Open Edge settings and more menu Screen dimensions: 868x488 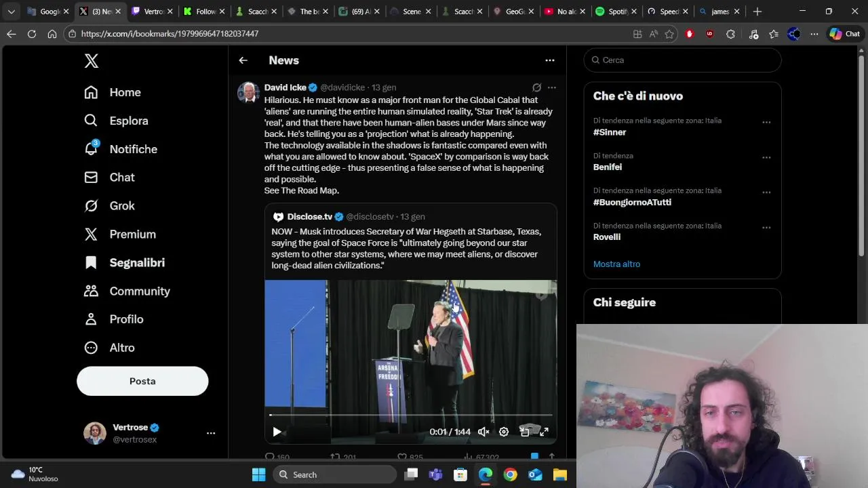(x=814, y=34)
